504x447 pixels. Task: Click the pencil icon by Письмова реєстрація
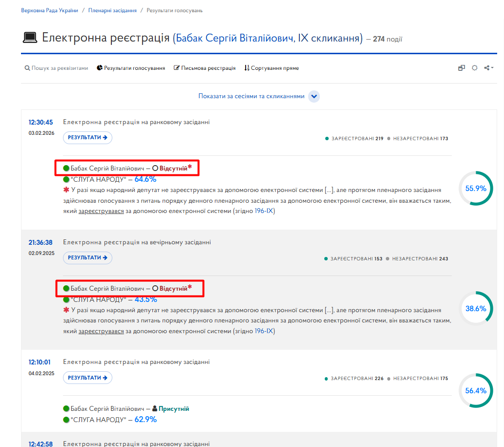click(176, 68)
